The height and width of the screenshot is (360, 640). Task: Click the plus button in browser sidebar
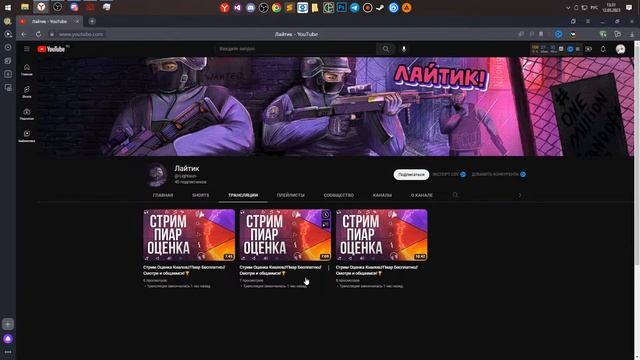click(x=8, y=324)
